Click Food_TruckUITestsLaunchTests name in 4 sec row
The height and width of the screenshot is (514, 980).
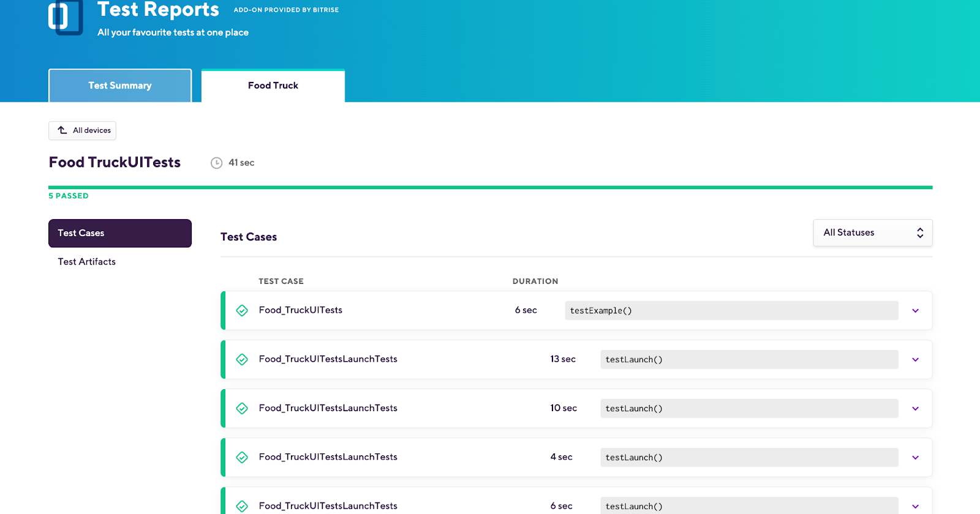coord(328,457)
